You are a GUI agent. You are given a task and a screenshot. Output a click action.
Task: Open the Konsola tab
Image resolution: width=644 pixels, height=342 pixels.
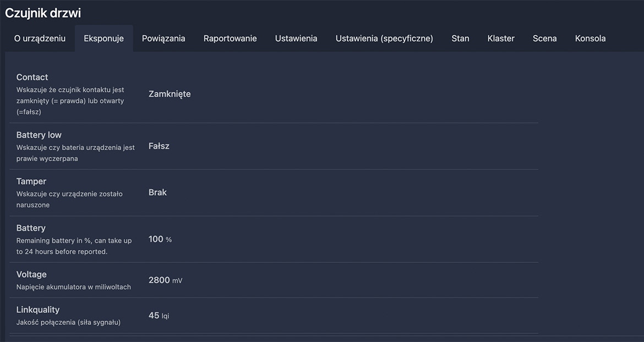tap(590, 38)
